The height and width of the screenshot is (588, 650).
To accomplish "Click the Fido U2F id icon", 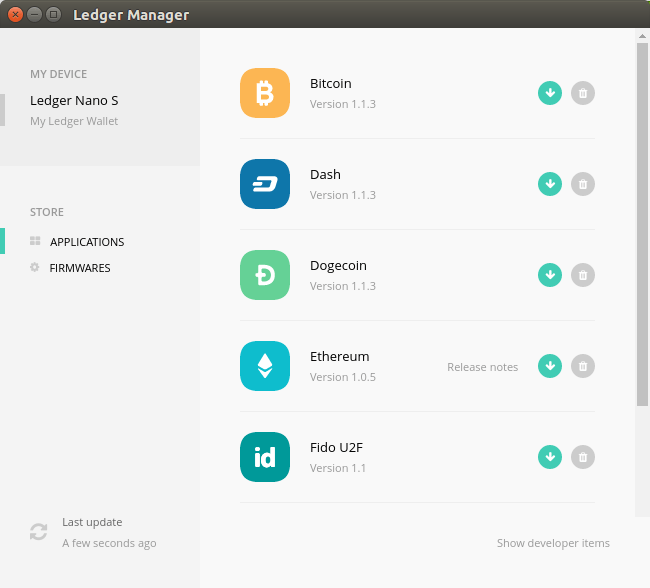I will 264,457.
